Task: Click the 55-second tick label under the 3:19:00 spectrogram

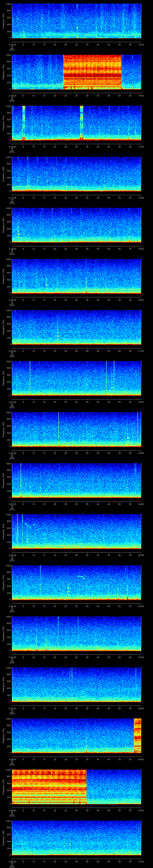Action: pyautogui.click(x=130, y=300)
